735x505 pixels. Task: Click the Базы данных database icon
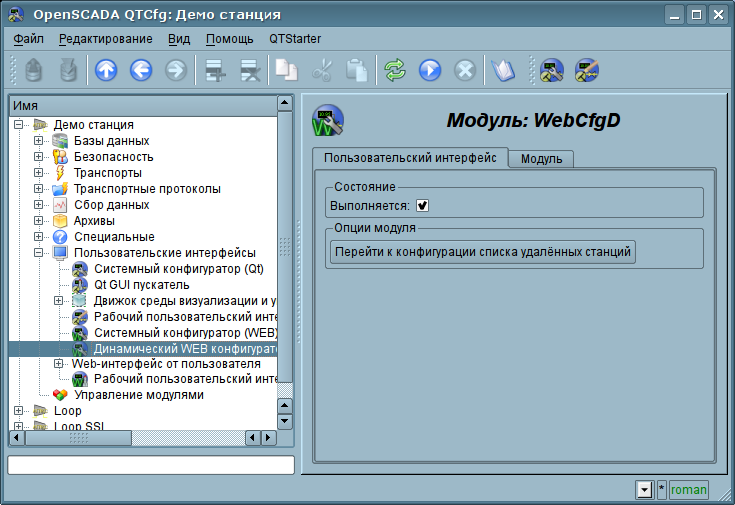[x=60, y=141]
